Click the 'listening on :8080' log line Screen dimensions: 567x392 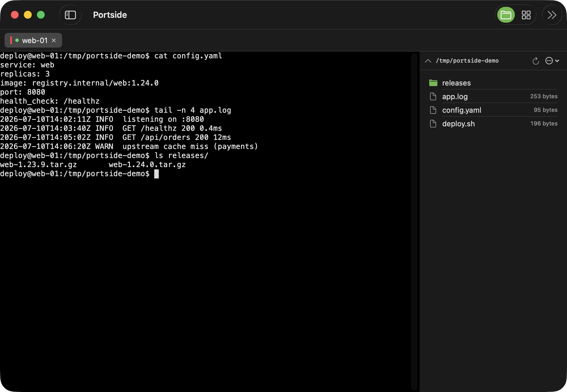point(102,119)
